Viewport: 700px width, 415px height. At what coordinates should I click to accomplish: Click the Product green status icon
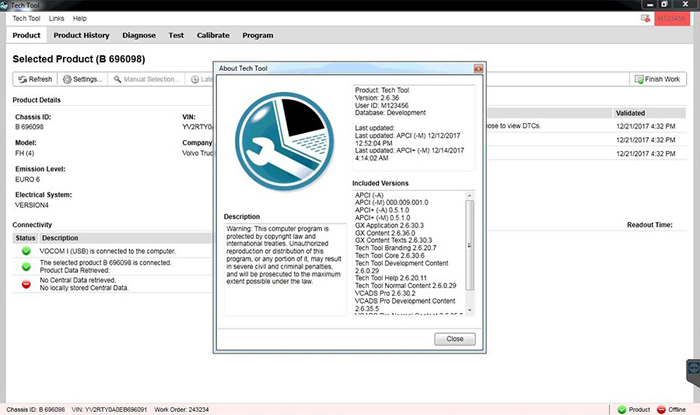tap(621, 410)
